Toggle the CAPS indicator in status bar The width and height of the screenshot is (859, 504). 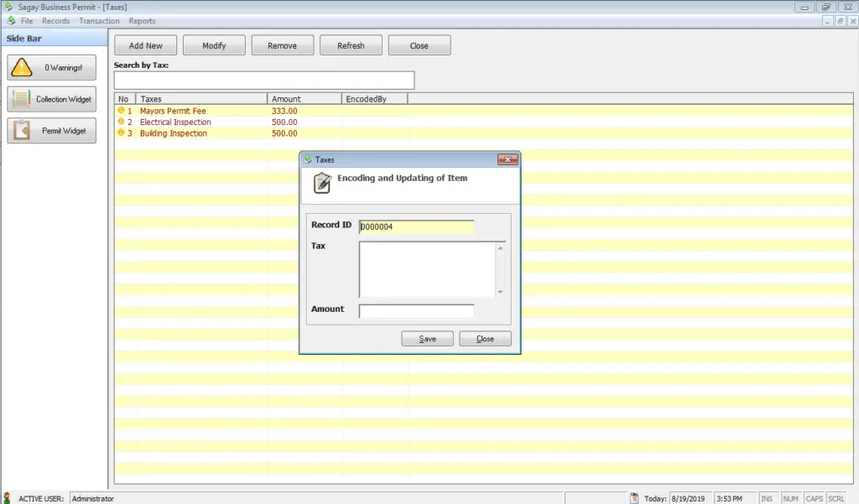(814, 497)
